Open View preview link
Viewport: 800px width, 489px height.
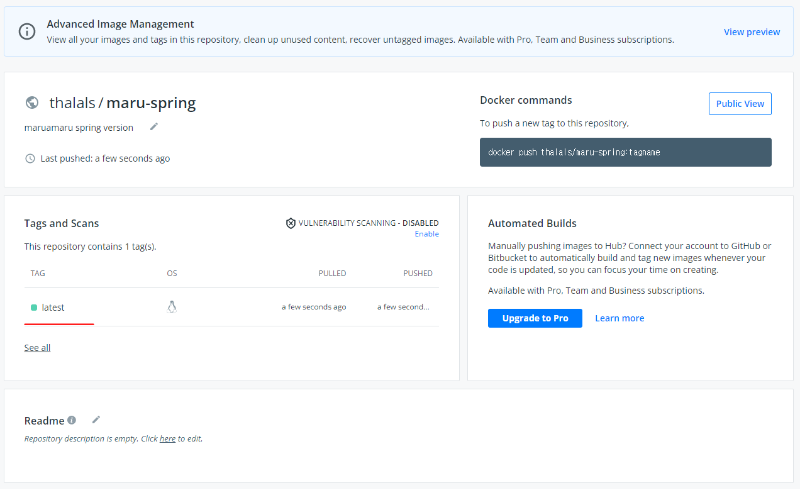[x=752, y=32]
